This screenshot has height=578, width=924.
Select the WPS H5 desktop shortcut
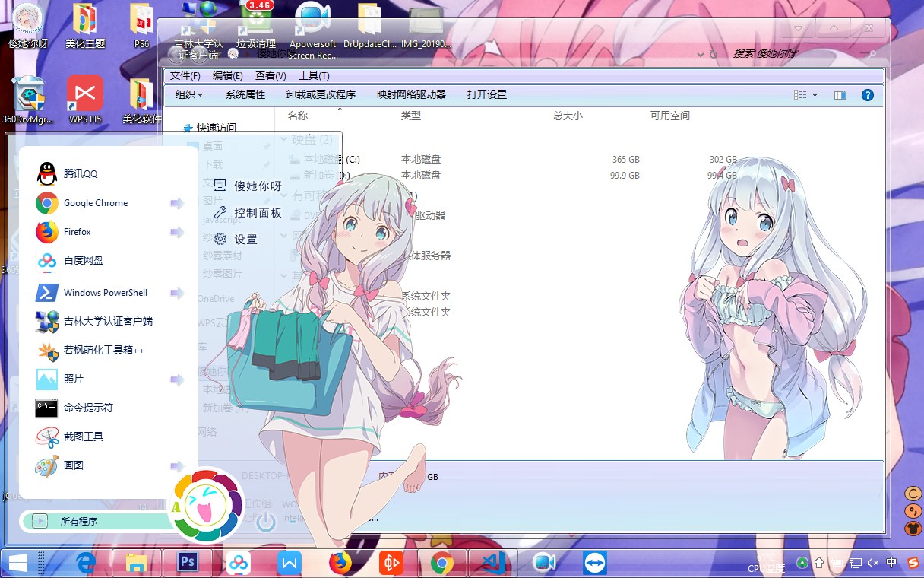click(x=85, y=100)
